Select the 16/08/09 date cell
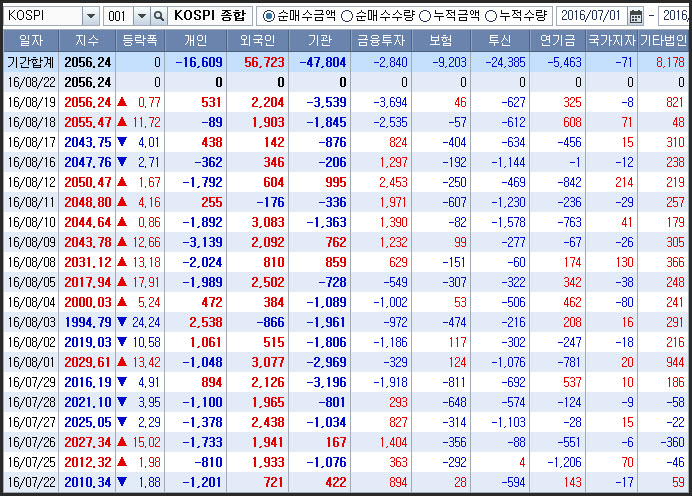This screenshot has width=692, height=496. [31, 242]
